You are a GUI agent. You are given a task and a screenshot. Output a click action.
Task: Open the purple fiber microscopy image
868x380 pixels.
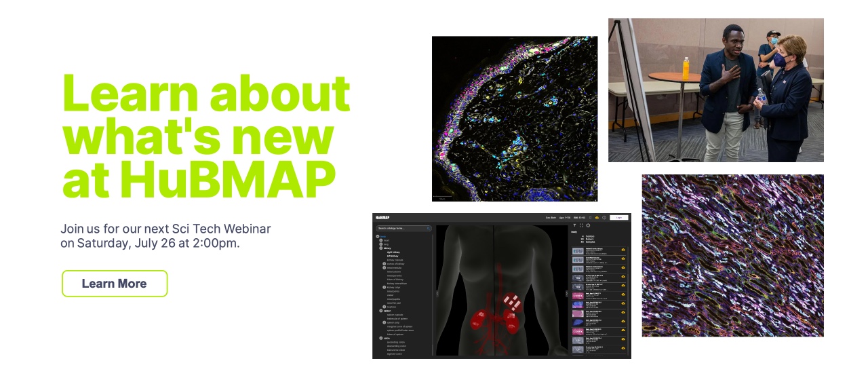[x=733, y=256]
